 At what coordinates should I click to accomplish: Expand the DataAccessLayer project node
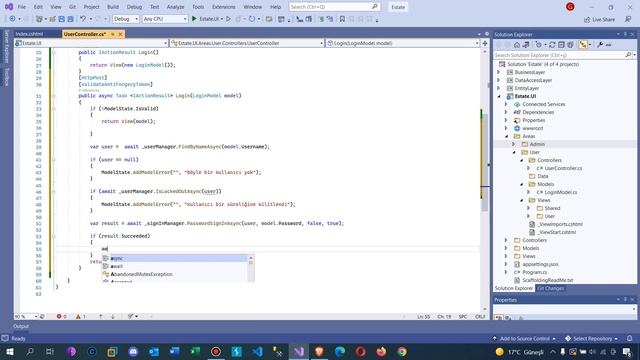(x=498, y=80)
